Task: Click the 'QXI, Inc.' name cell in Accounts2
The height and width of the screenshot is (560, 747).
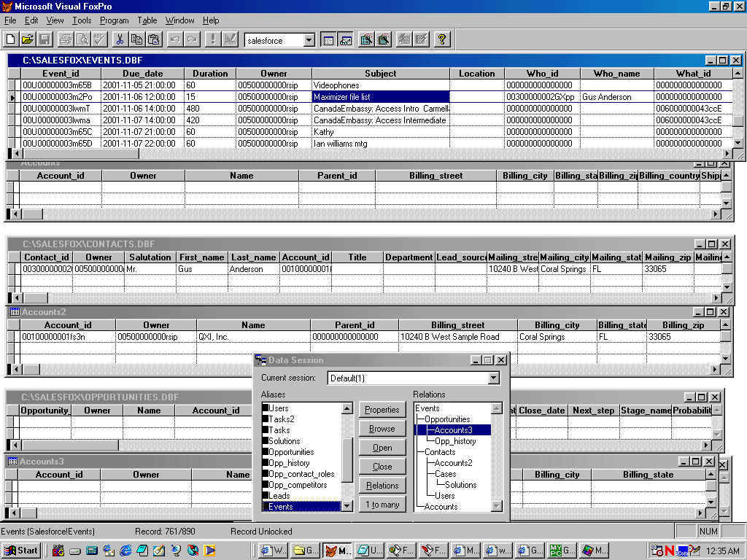Action: coord(253,337)
